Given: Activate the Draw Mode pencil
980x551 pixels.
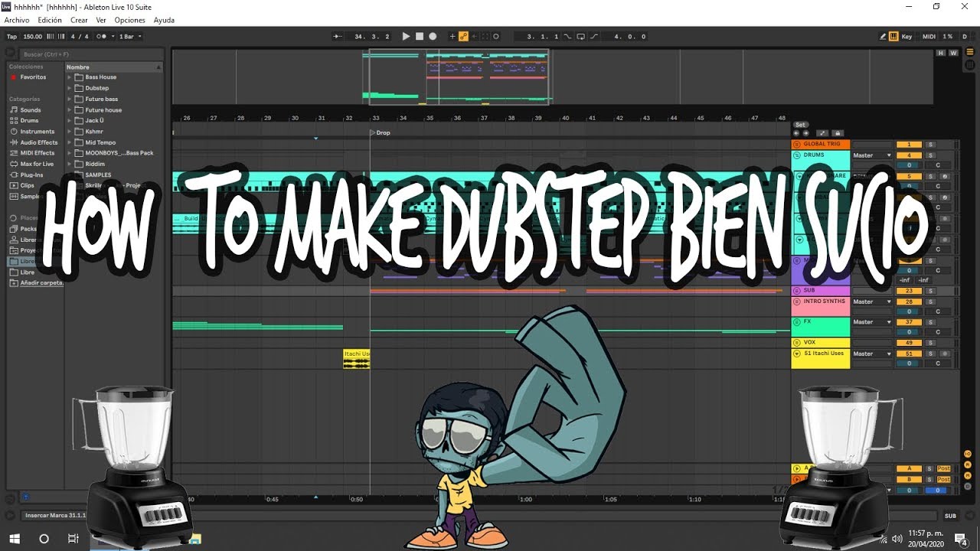Looking at the screenshot, I should (x=883, y=36).
